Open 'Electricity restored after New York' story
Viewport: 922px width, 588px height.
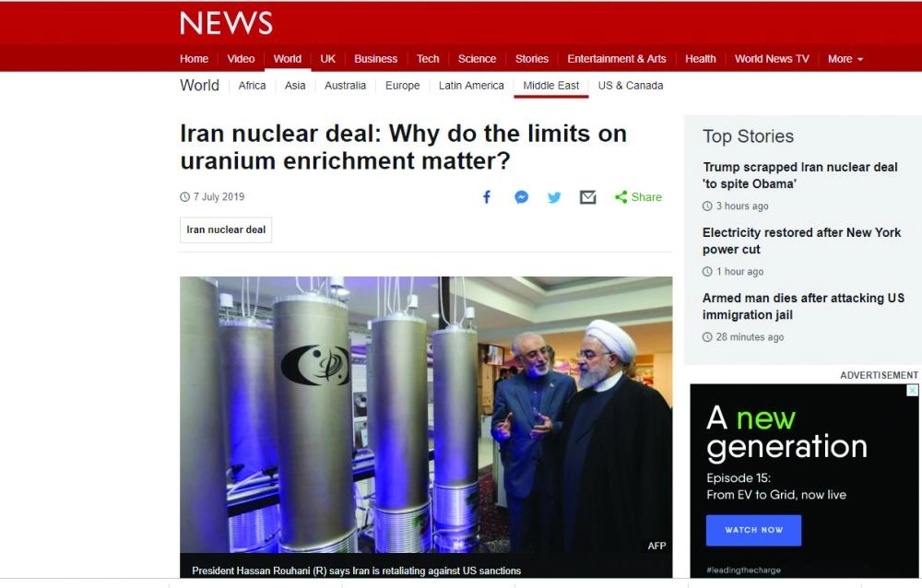(x=801, y=241)
